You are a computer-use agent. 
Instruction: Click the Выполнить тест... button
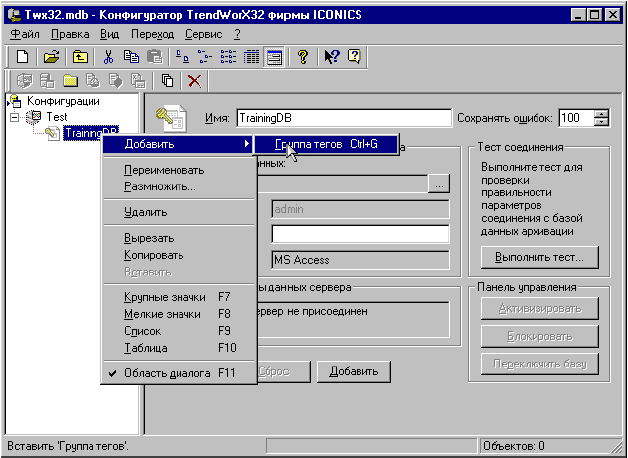pos(539,257)
